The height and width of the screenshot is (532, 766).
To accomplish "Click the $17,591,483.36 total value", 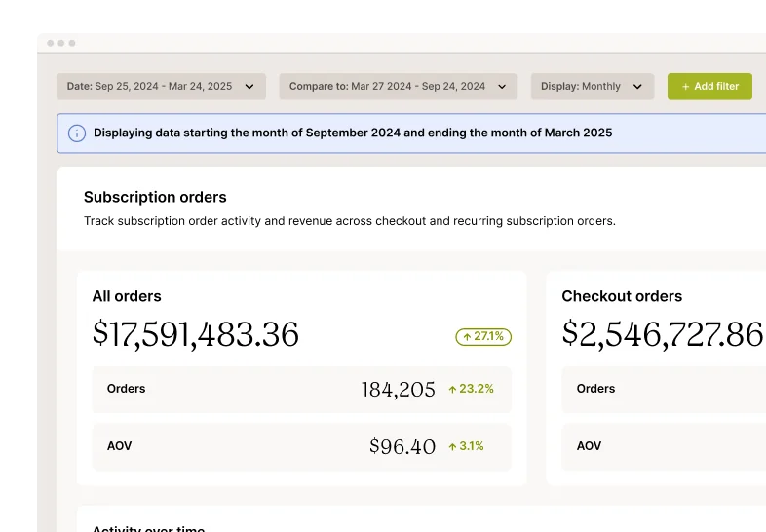I will [x=196, y=334].
